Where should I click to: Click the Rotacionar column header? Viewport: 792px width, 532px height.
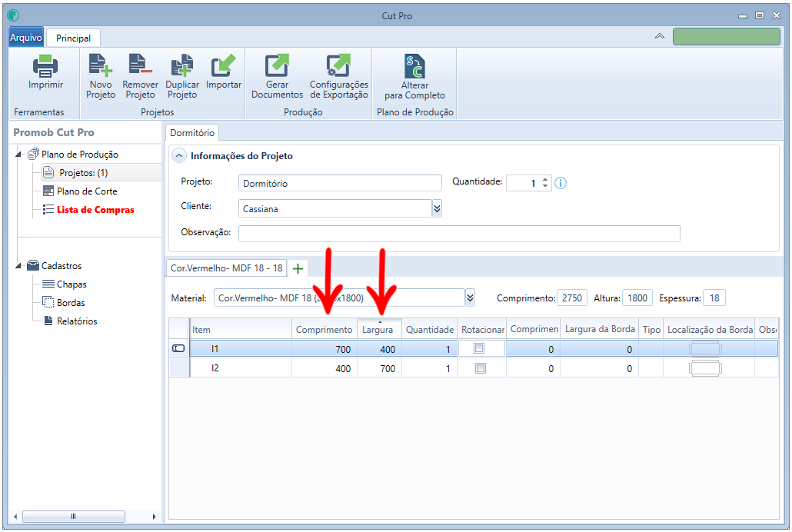point(482,329)
